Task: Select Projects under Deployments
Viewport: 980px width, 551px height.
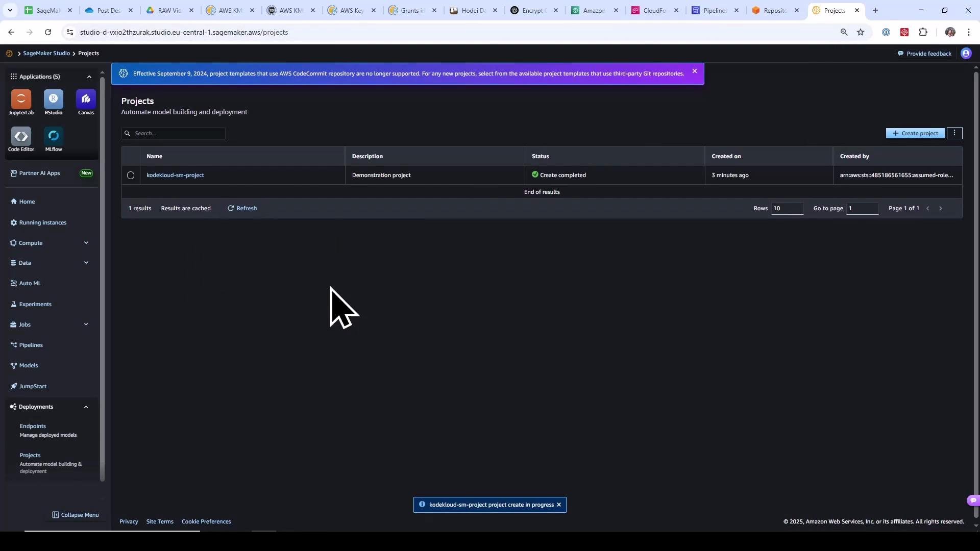Action: (x=30, y=455)
